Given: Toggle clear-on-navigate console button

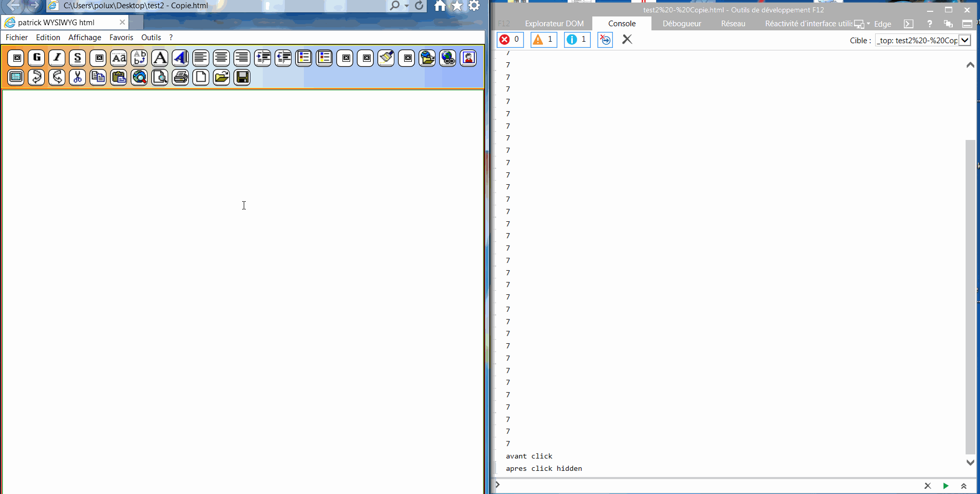Looking at the screenshot, I should [605, 40].
